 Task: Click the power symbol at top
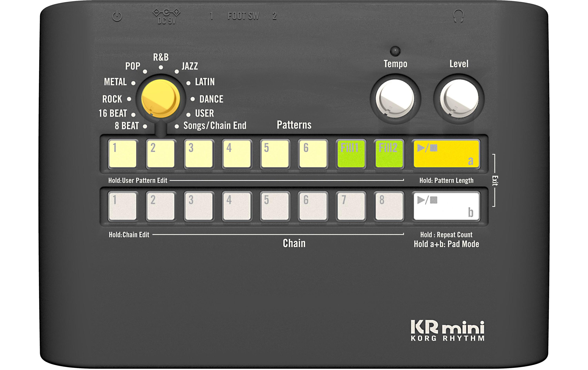coord(117,16)
